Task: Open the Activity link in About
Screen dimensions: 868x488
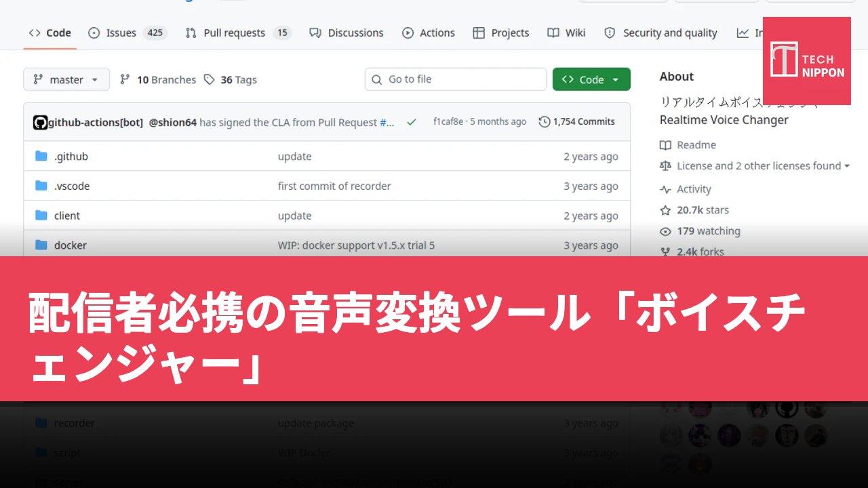Action: pos(686,189)
